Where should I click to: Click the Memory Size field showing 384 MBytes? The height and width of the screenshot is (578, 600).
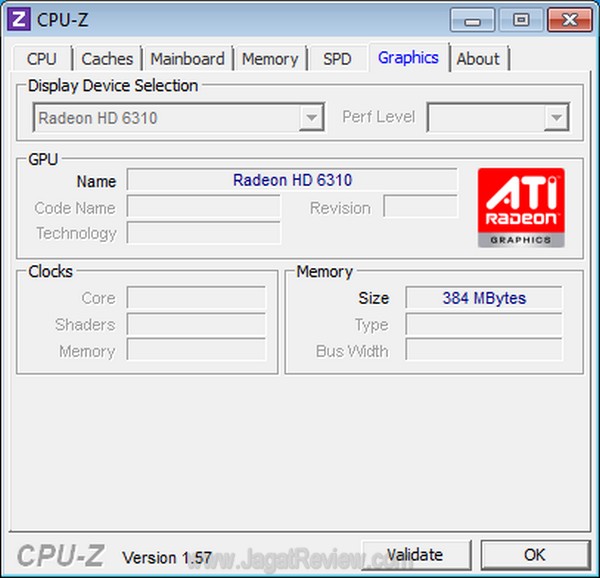484,298
